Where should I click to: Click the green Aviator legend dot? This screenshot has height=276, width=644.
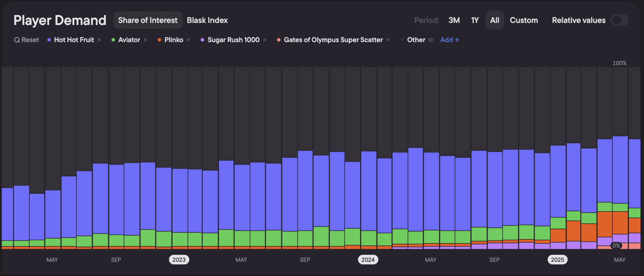[x=113, y=40]
